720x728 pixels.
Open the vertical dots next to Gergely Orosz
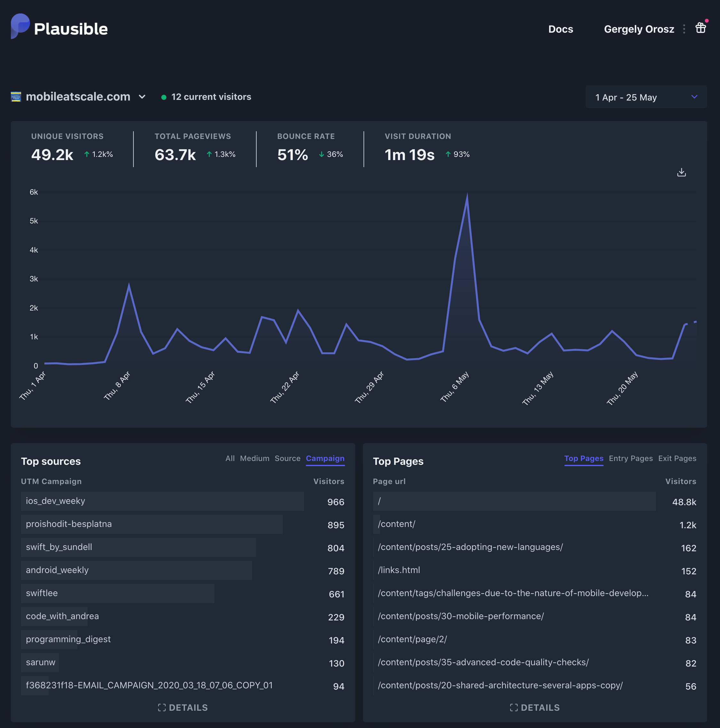coord(684,29)
